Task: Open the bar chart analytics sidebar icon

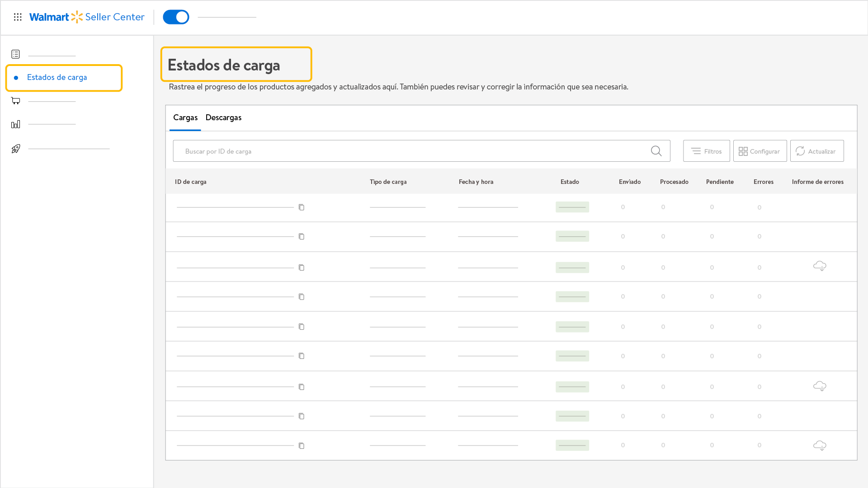Action: 15,124
